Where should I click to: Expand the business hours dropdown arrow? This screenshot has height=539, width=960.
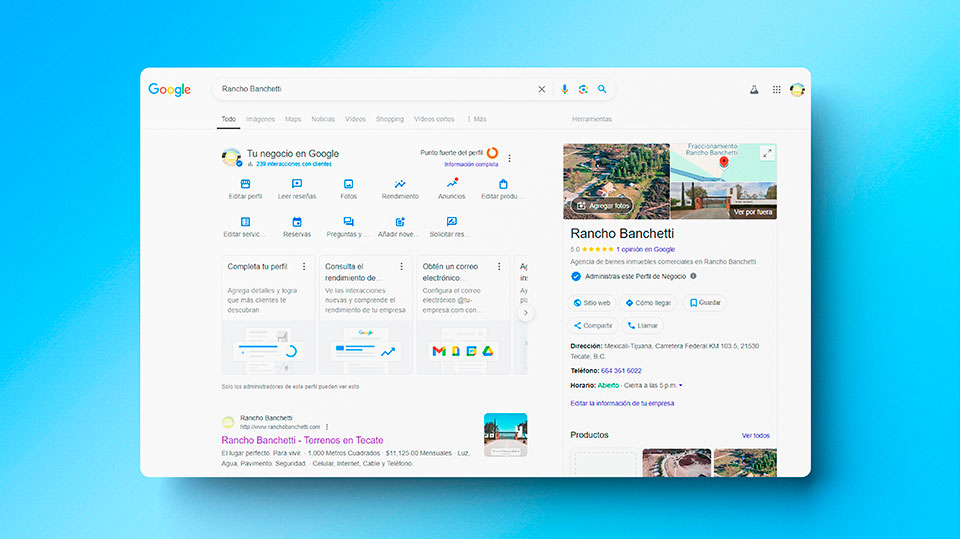point(681,385)
